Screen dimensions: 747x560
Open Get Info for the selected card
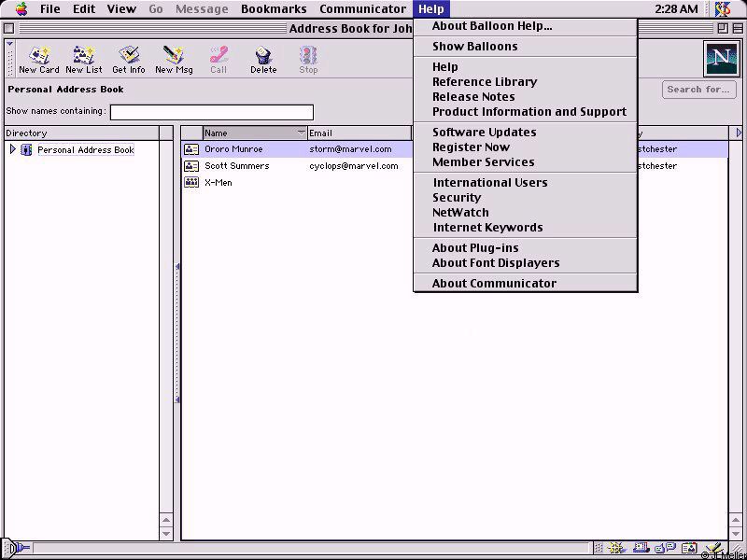[129, 60]
